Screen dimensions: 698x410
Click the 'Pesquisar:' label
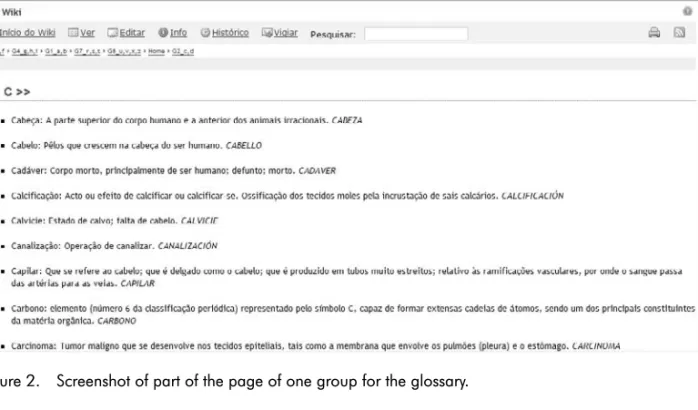[x=333, y=34]
